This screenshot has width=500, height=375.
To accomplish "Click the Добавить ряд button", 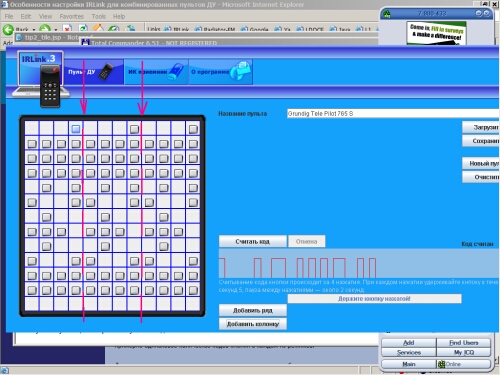I will pos(252,310).
